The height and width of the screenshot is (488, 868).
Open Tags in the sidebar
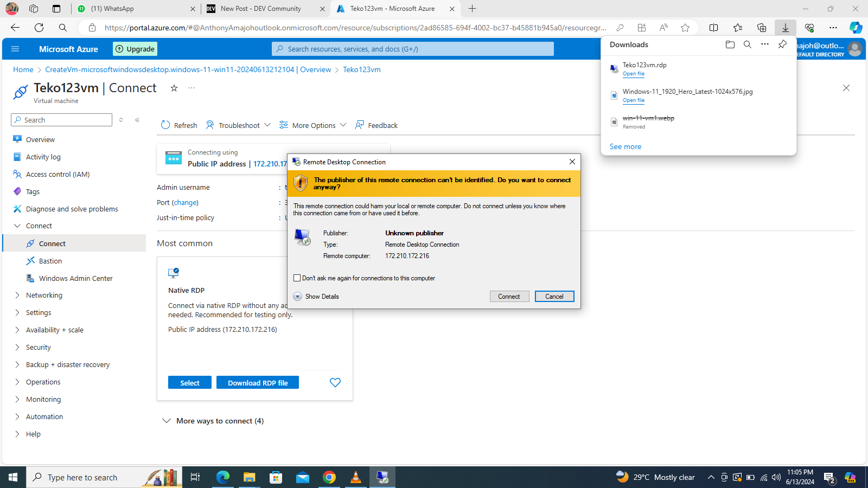[33, 191]
